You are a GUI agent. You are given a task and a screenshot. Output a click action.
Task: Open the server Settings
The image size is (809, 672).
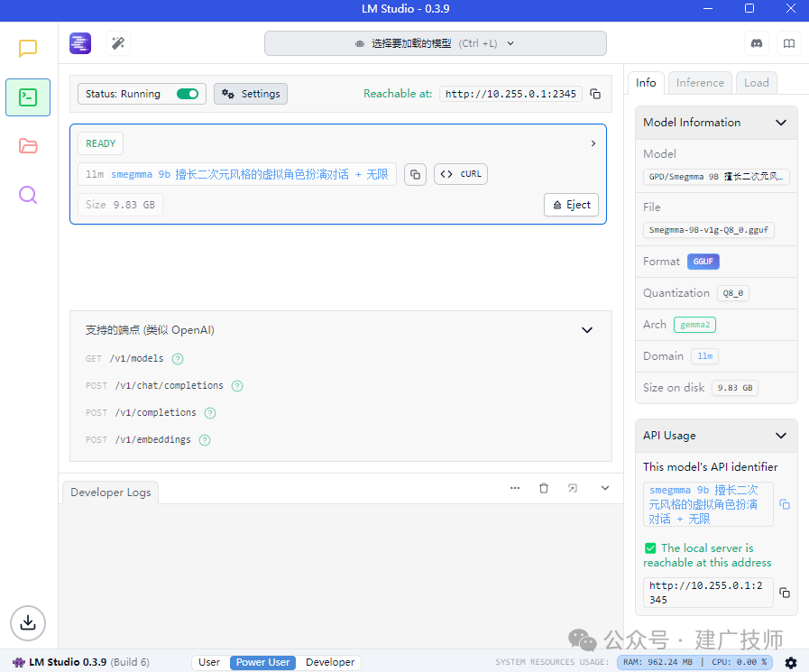[x=251, y=94]
